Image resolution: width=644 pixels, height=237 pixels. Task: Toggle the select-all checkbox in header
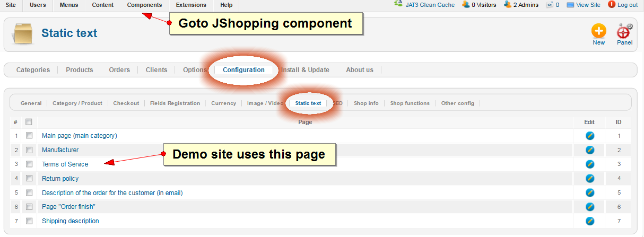coord(29,122)
